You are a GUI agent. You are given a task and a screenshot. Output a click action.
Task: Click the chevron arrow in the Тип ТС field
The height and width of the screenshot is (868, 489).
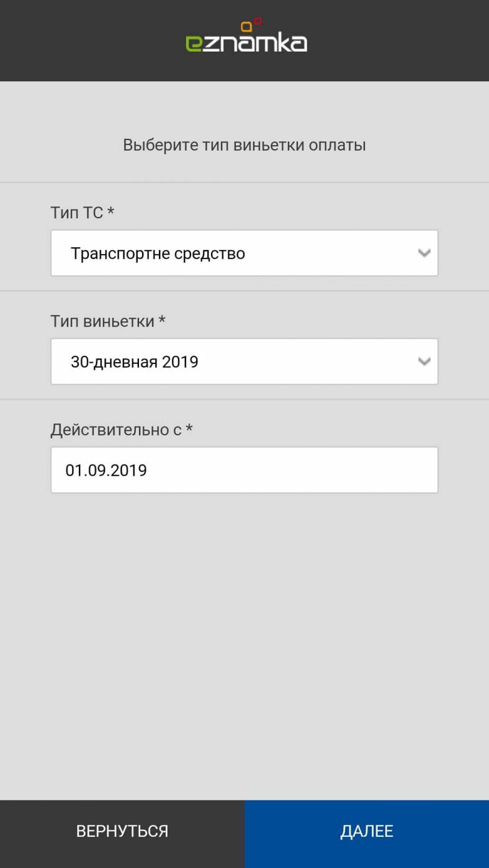[424, 253]
